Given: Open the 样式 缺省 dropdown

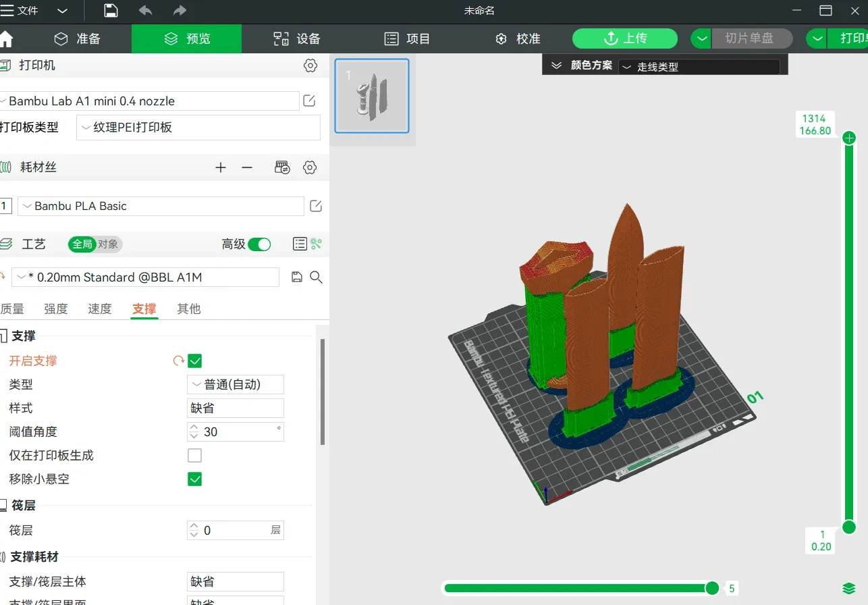Looking at the screenshot, I should point(236,408).
